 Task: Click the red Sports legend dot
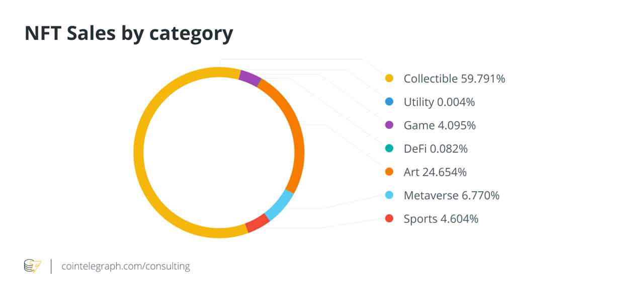click(389, 218)
